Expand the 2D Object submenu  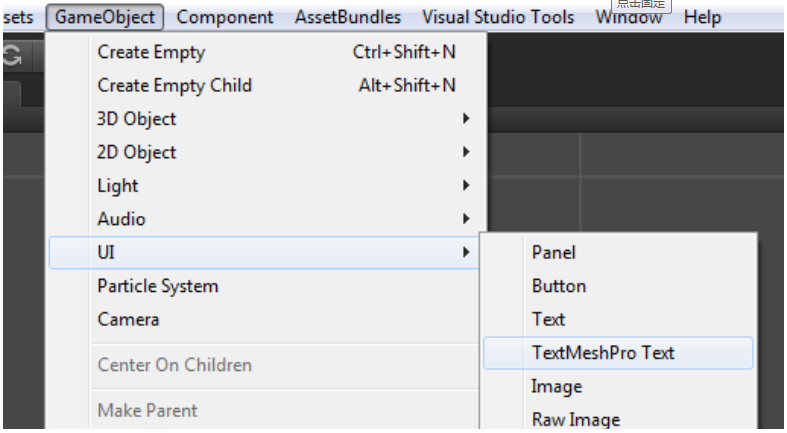pos(137,152)
